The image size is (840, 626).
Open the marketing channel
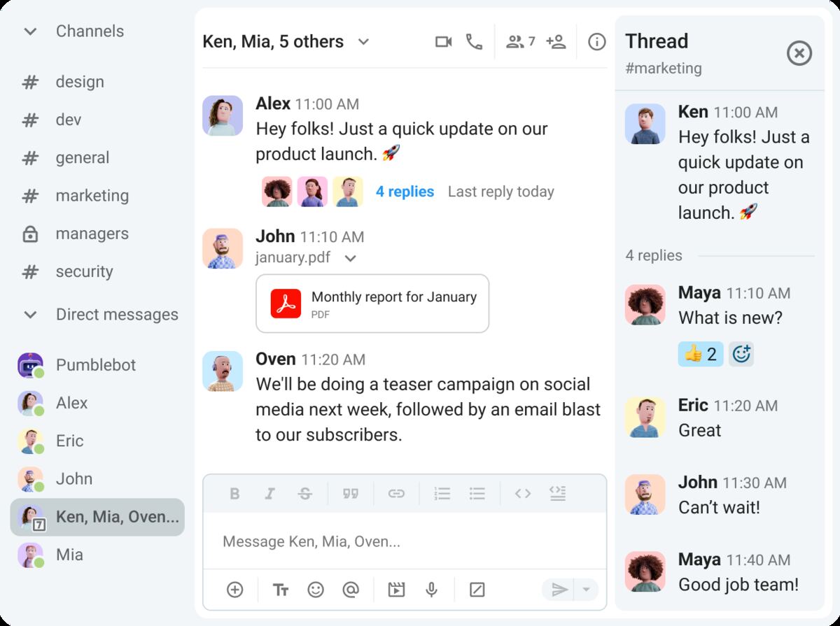(x=92, y=196)
